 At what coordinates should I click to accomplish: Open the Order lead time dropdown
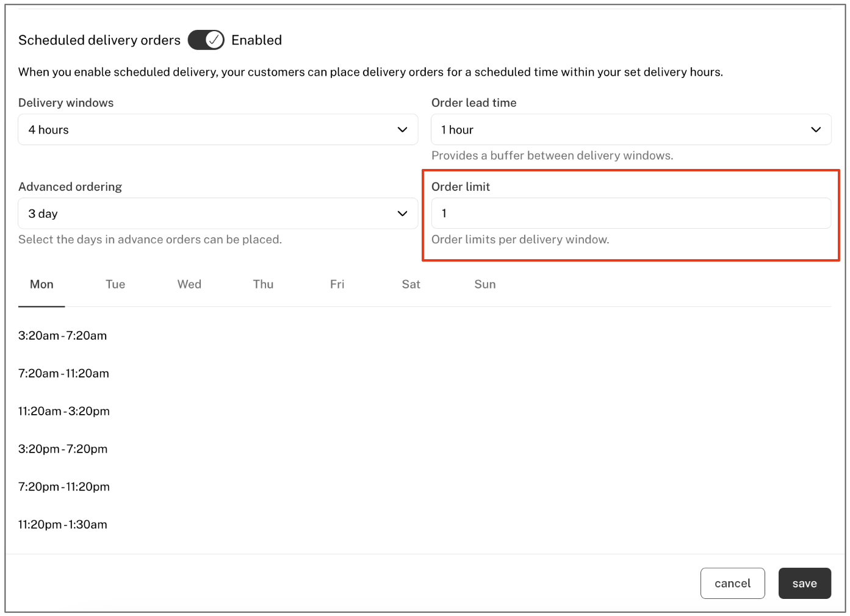pyautogui.click(x=631, y=129)
